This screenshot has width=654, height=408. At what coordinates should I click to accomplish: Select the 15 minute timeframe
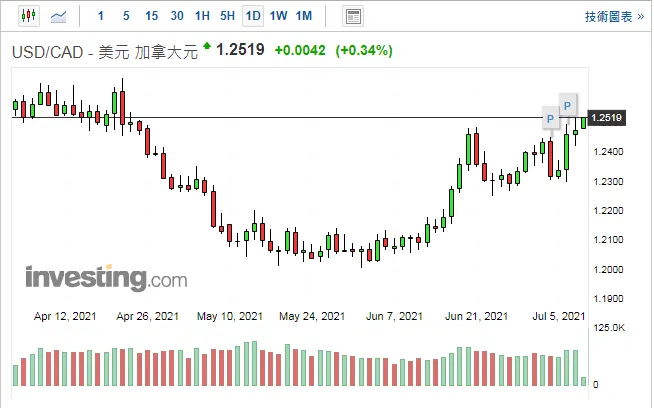click(x=151, y=16)
